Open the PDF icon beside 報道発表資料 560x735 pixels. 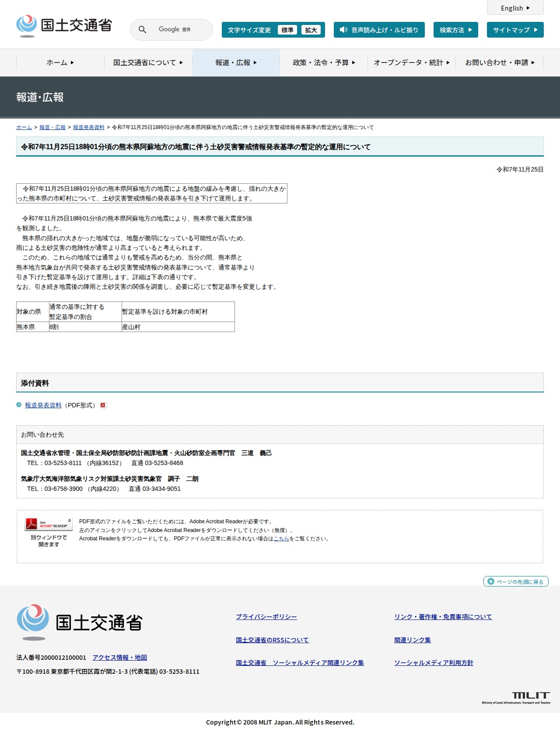point(103,406)
